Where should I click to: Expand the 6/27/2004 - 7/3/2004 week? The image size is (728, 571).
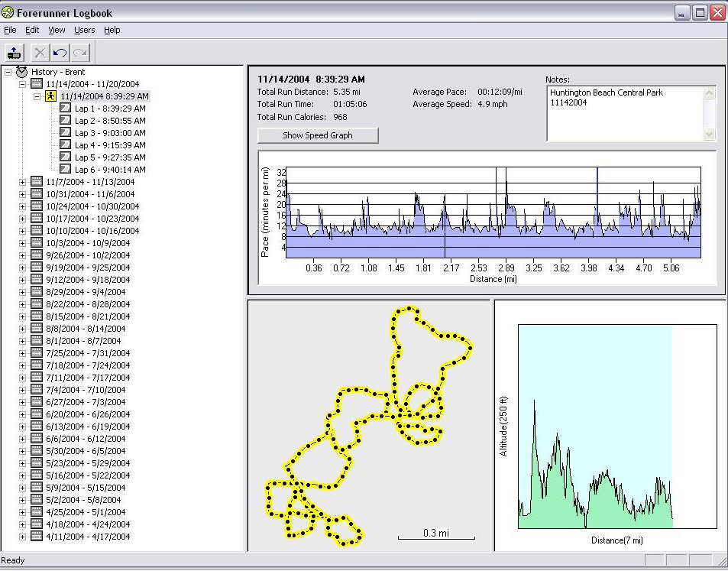coord(22,402)
